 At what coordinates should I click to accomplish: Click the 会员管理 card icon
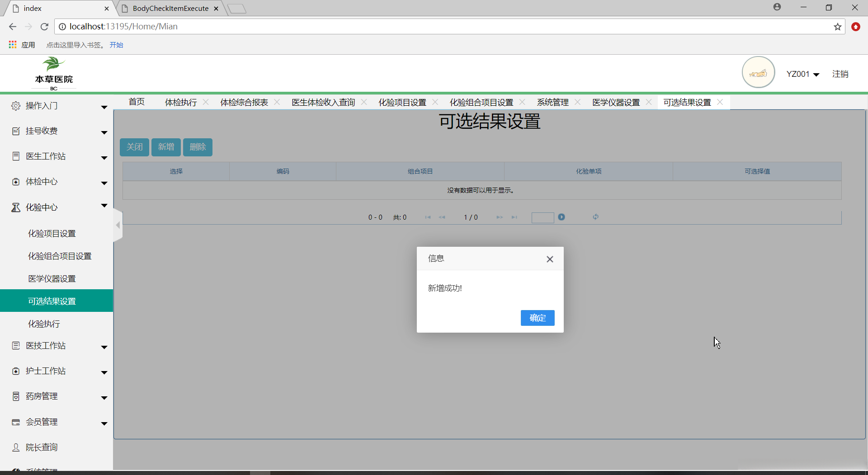(16, 422)
